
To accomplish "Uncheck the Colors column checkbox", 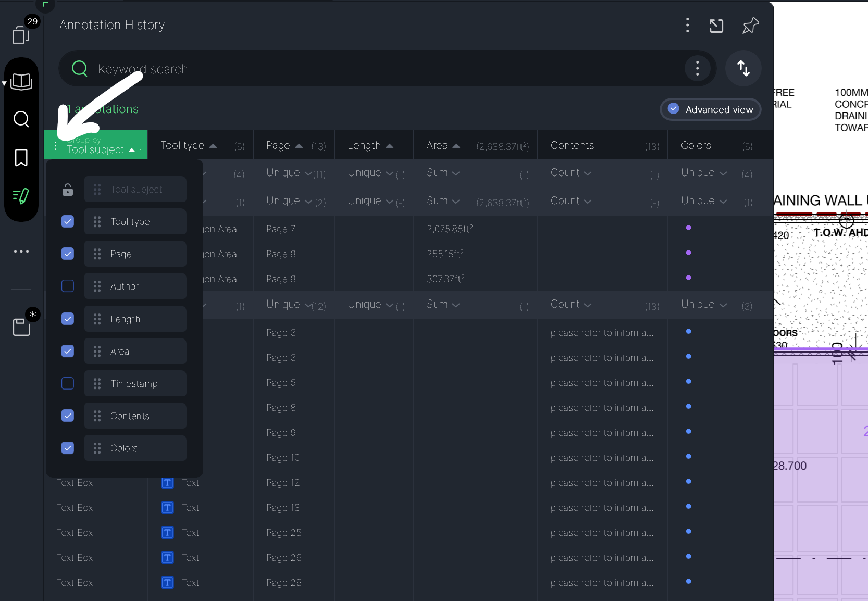I will tap(68, 448).
